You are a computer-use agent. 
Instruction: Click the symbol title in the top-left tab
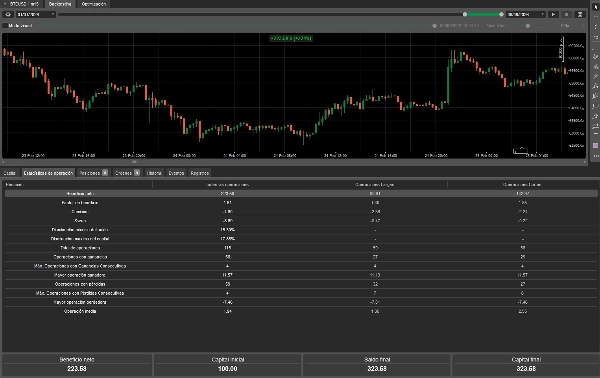pos(24,4)
